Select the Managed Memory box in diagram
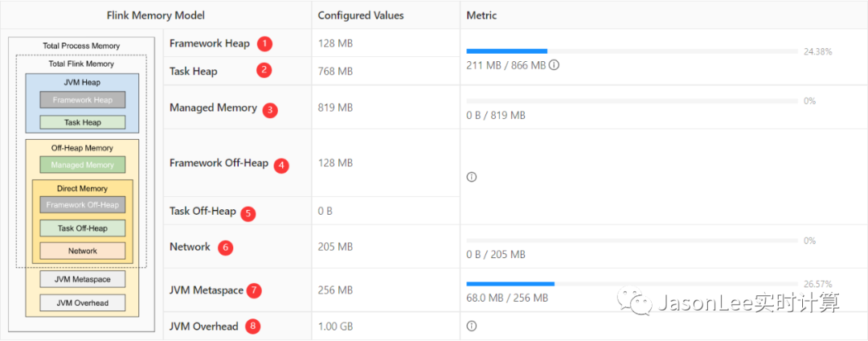 coord(83,164)
